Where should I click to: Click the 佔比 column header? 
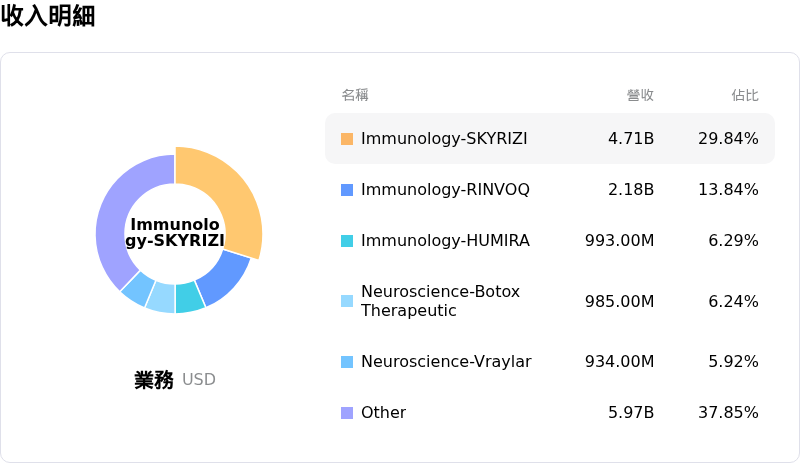[745, 95]
